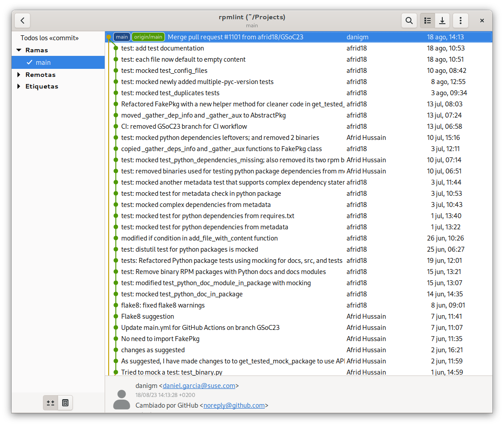
Task: Select Todos los «commit» entry
Action: tap(58, 38)
